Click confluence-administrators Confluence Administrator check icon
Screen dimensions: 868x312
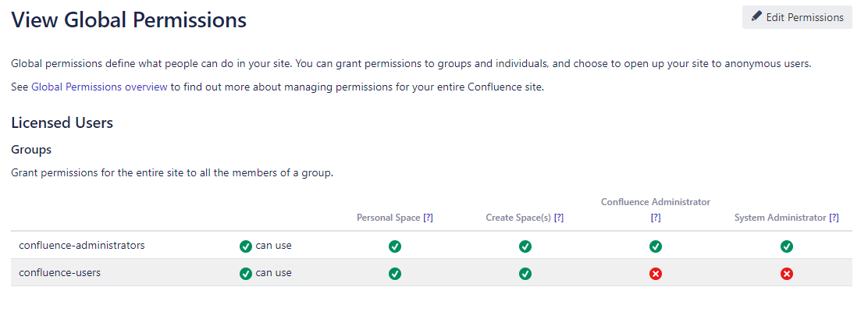point(656,246)
